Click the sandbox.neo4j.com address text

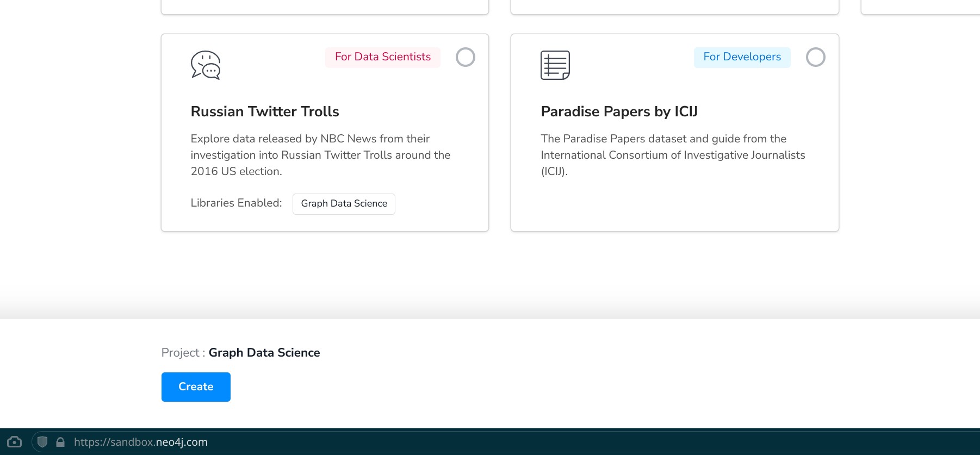pos(141,442)
